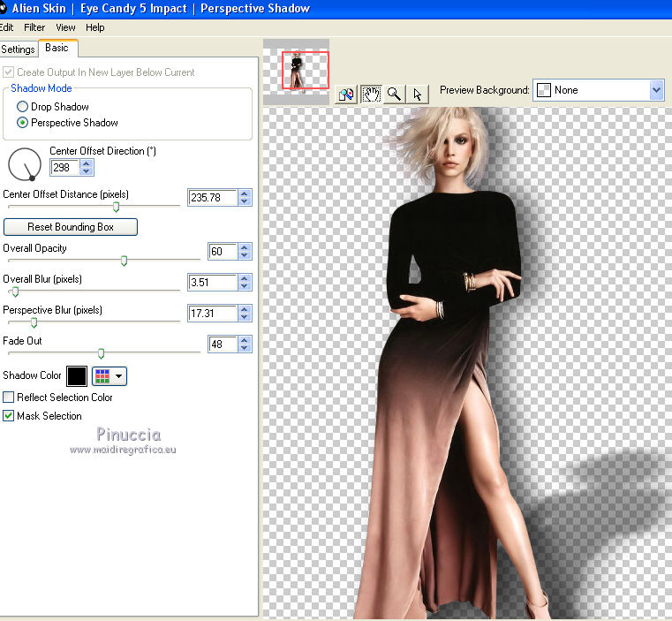Click the Fade Out spinner arrows

click(245, 345)
